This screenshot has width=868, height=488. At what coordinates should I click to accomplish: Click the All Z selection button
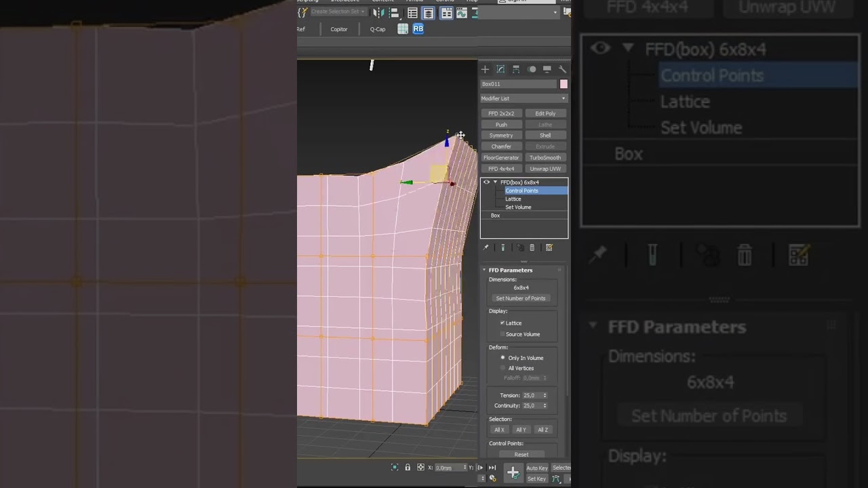coord(542,430)
